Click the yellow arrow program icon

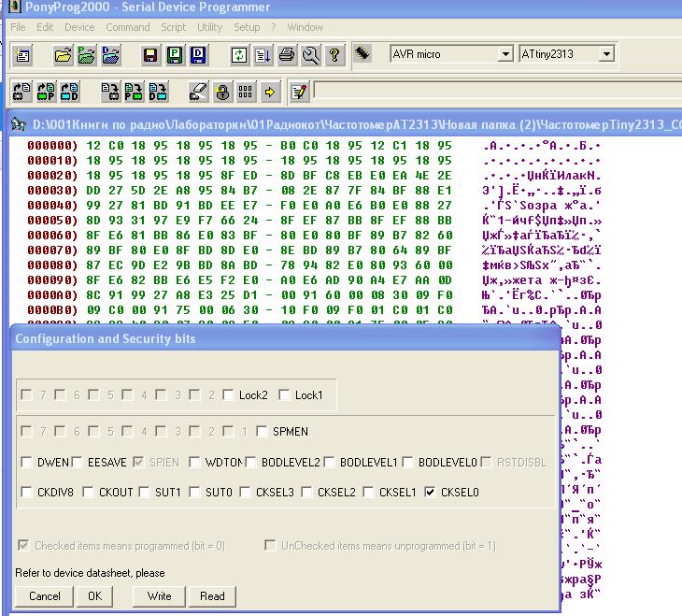[270, 92]
